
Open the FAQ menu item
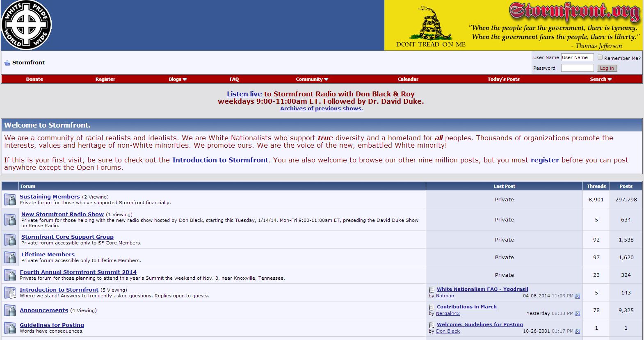click(x=234, y=79)
